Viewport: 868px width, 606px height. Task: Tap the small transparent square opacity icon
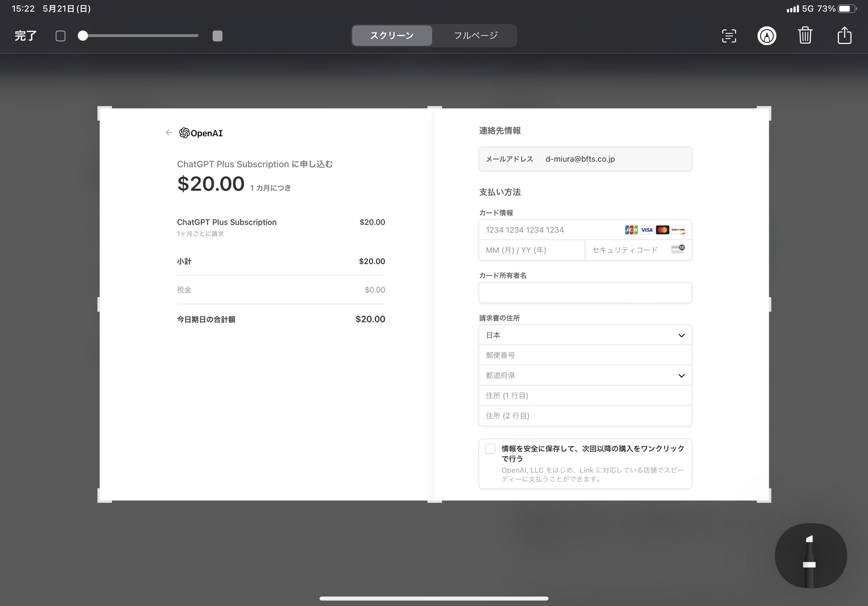[x=60, y=36]
